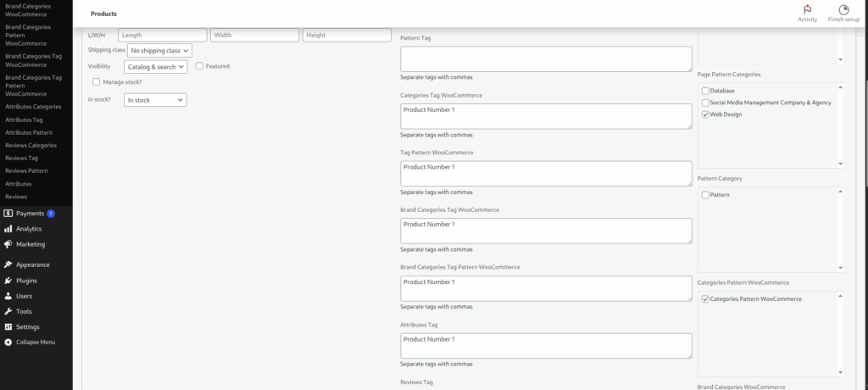Go to the Tools menu
The image size is (868, 390).
24,311
